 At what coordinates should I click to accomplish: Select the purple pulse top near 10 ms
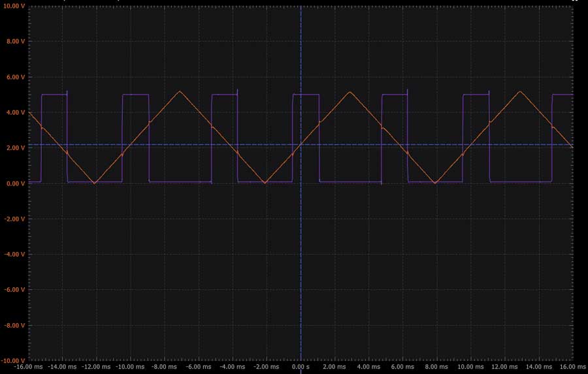point(476,95)
